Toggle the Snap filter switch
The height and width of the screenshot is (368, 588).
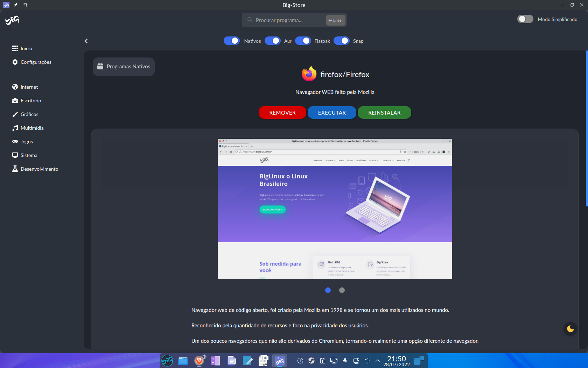click(342, 41)
